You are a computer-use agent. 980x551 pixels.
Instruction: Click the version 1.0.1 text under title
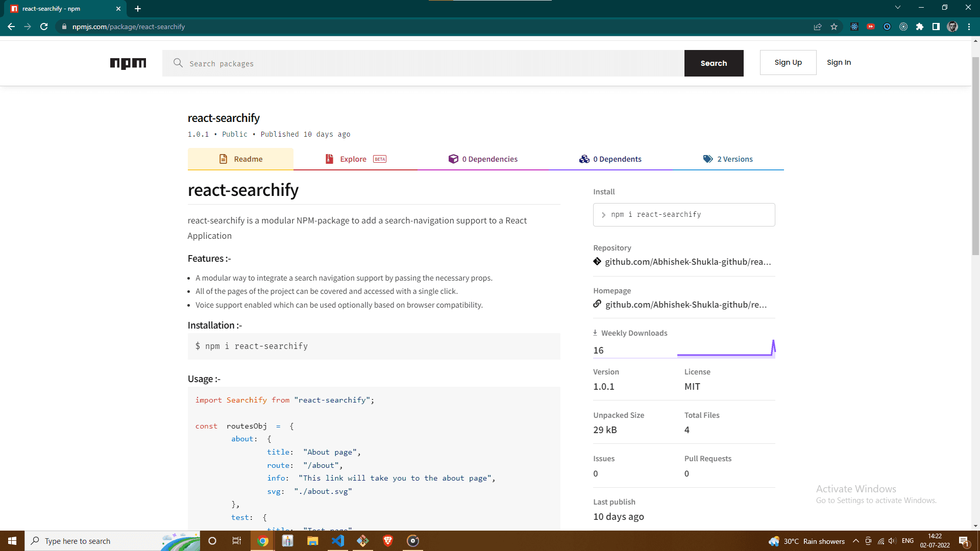(198, 134)
